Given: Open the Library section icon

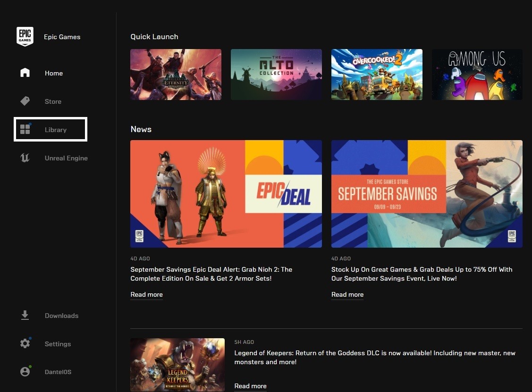Looking at the screenshot, I should pos(25,129).
